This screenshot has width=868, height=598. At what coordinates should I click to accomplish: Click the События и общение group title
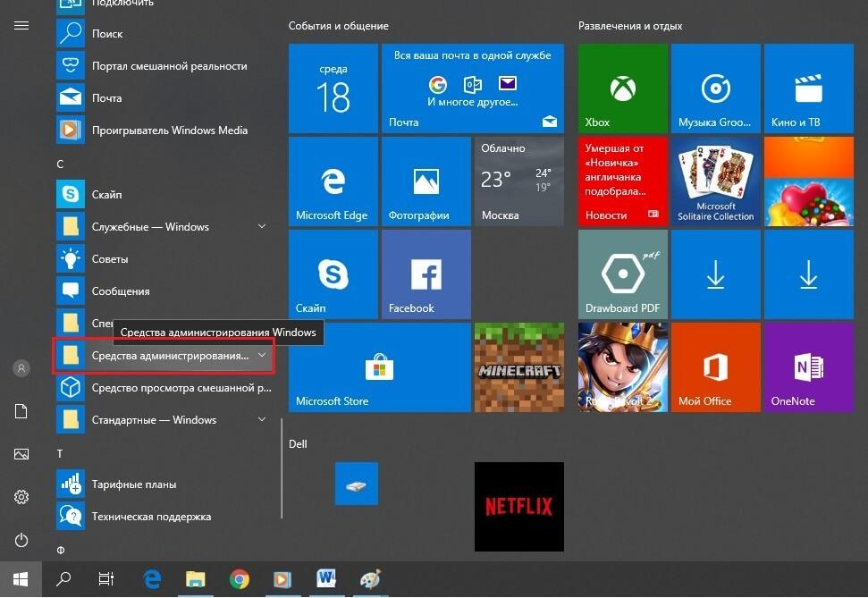[x=338, y=26]
